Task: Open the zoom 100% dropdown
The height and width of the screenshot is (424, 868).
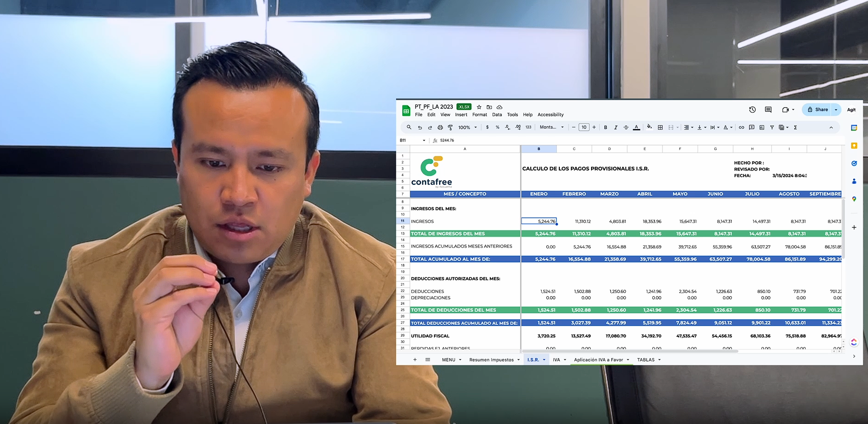Action: pyautogui.click(x=467, y=128)
